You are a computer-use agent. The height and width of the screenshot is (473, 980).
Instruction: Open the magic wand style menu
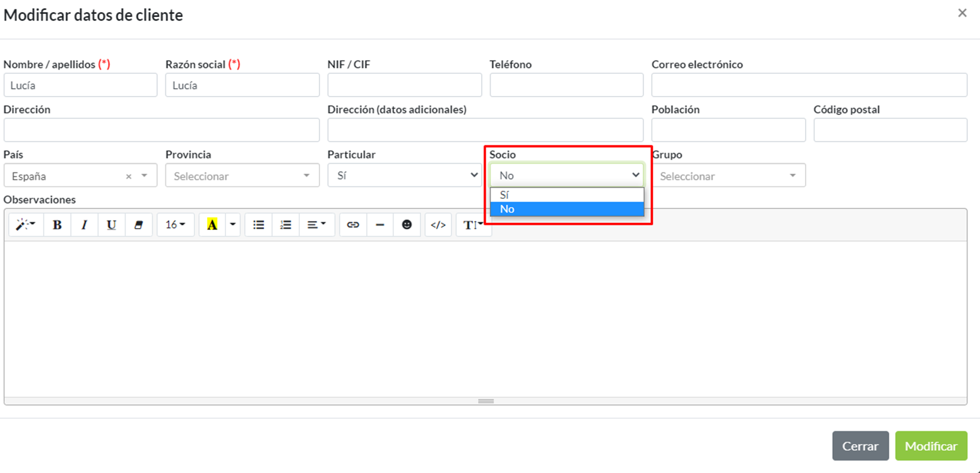click(25, 225)
